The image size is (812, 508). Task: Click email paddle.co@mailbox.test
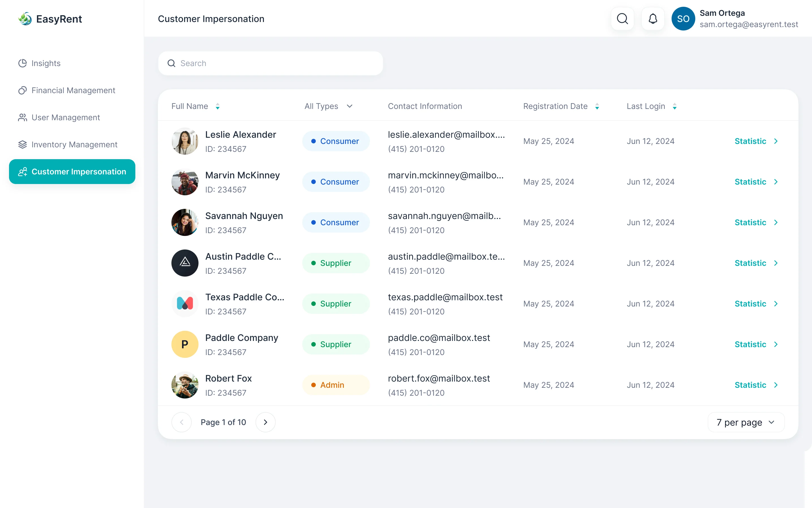pyautogui.click(x=439, y=338)
